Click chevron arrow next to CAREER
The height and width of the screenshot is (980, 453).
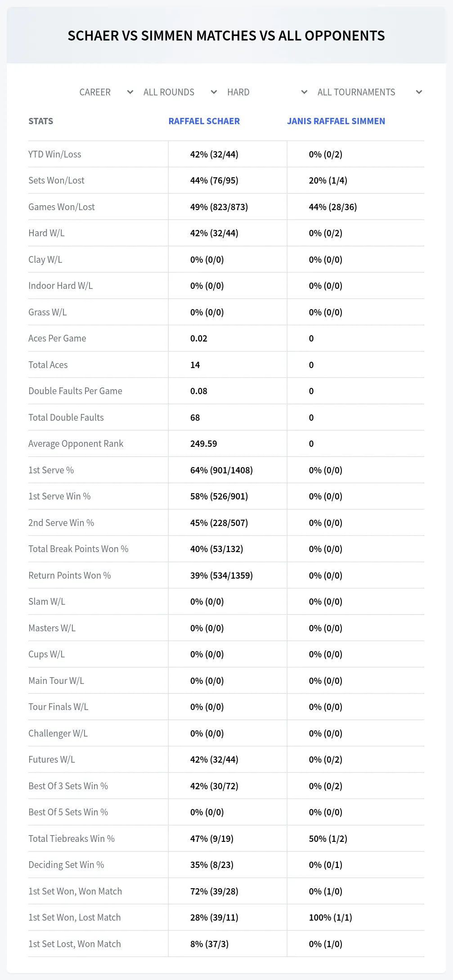pos(130,92)
